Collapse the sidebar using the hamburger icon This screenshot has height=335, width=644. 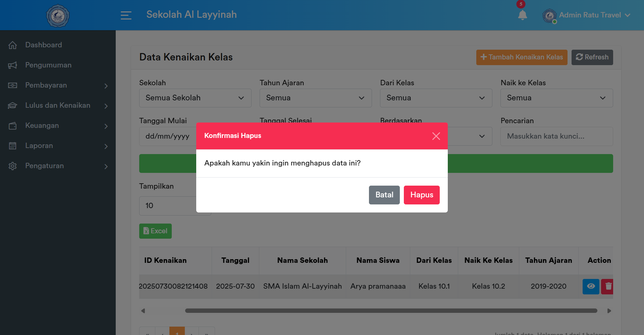126,15
